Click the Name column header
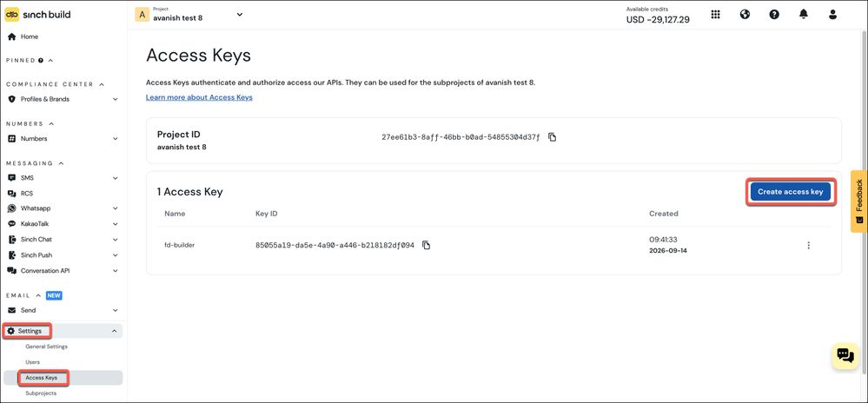The width and height of the screenshot is (868, 403). click(175, 213)
